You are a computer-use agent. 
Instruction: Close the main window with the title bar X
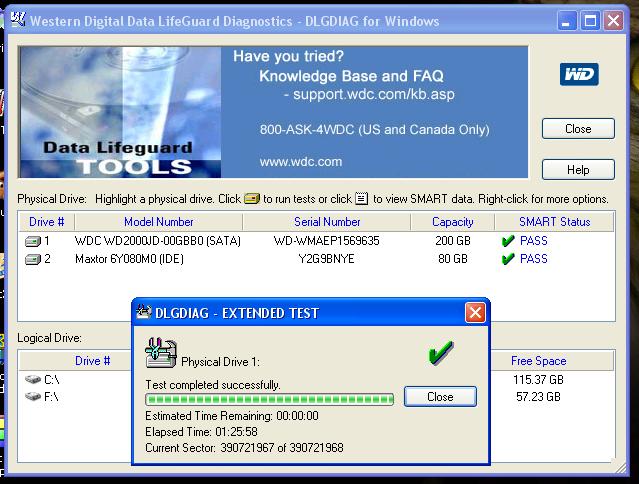[614, 21]
